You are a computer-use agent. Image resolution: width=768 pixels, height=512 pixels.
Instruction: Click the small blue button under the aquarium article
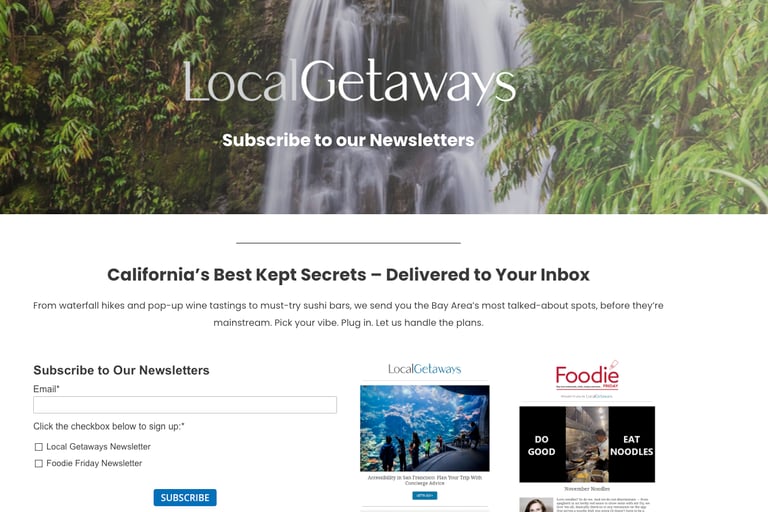[x=425, y=496]
